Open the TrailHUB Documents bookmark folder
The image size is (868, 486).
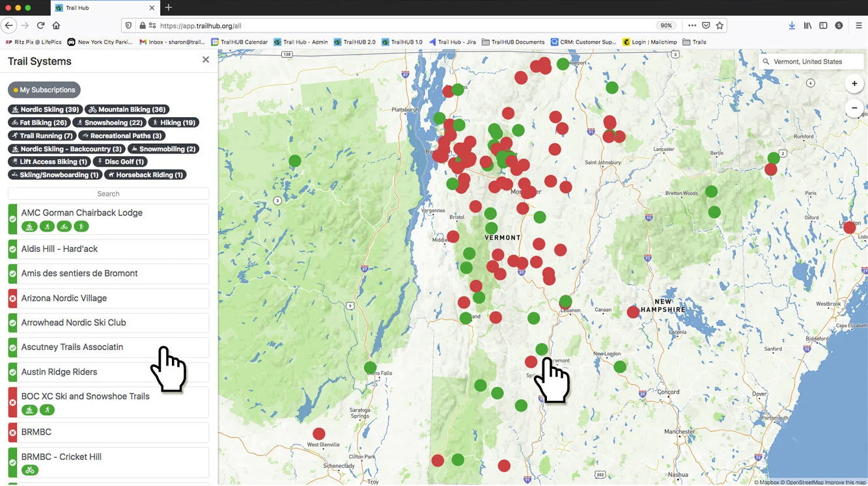(x=513, y=42)
